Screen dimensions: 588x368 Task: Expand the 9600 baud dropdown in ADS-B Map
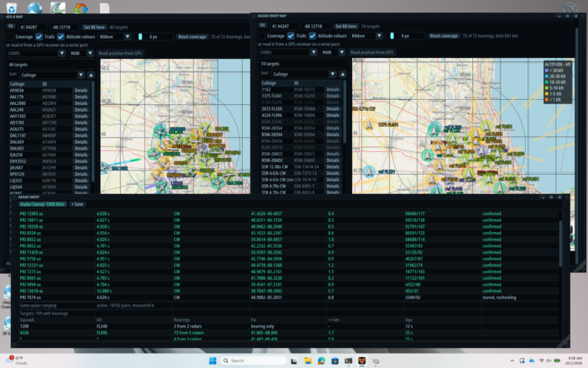pos(81,53)
